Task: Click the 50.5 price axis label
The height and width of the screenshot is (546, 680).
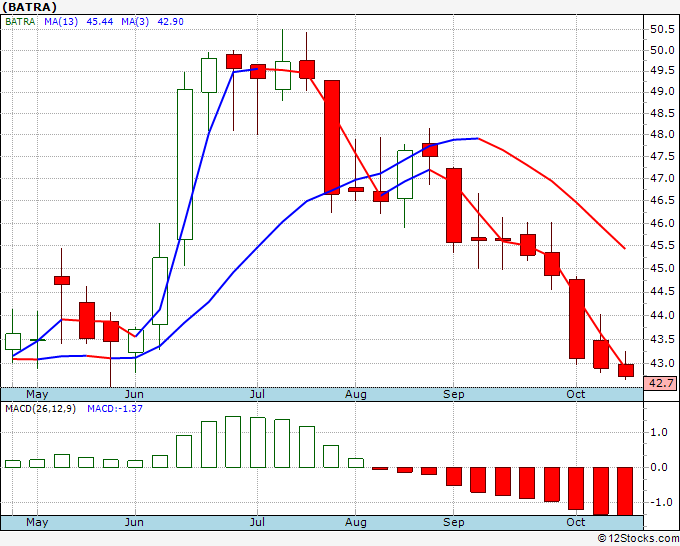Action: 662,29
